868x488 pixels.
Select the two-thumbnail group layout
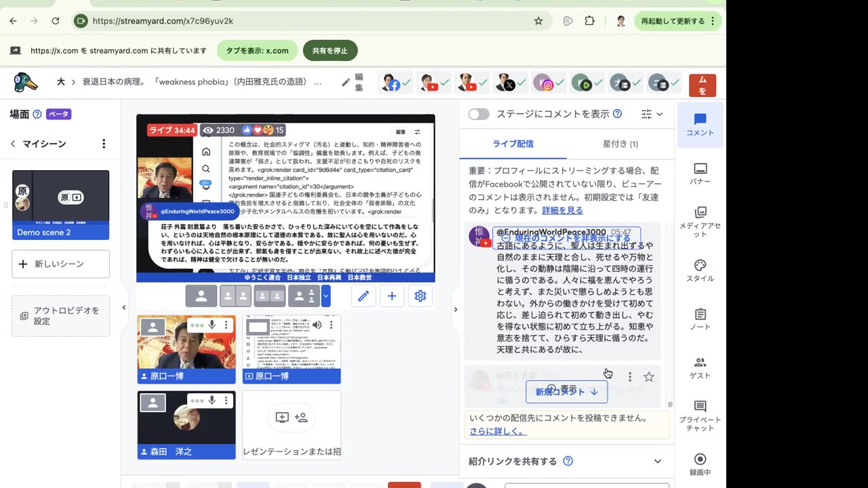(x=270, y=296)
